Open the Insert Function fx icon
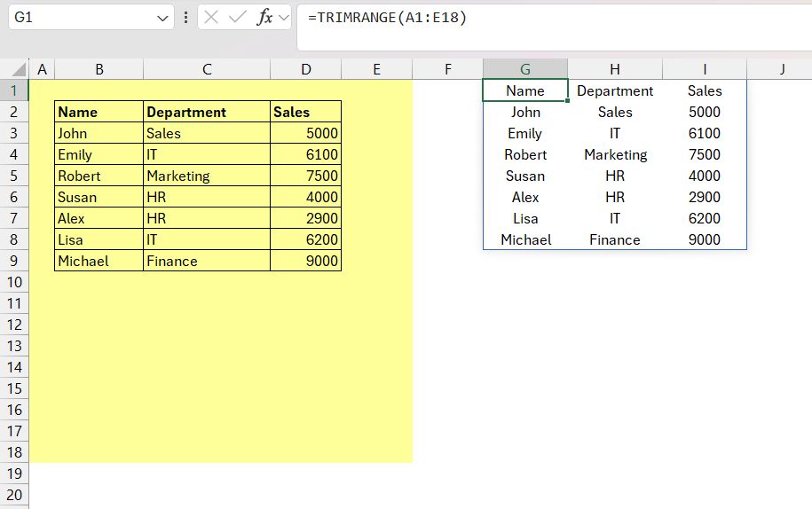The width and height of the screenshot is (812, 509). pos(264,18)
